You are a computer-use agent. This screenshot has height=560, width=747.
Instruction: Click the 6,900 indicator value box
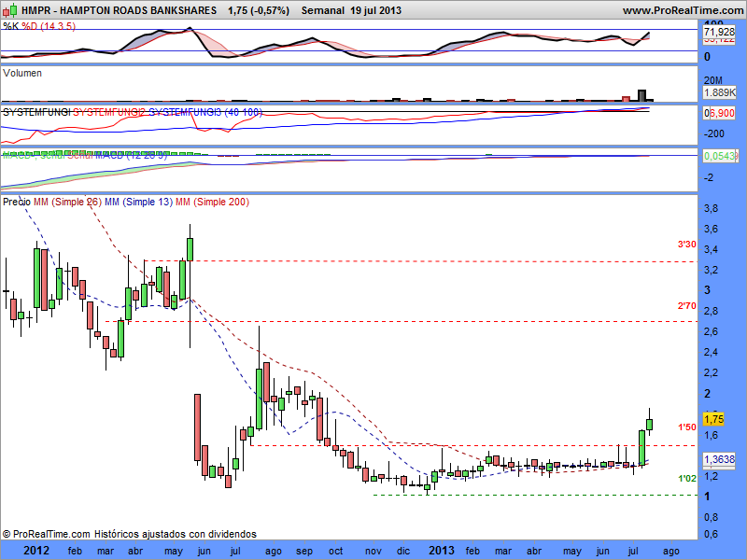click(722, 113)
